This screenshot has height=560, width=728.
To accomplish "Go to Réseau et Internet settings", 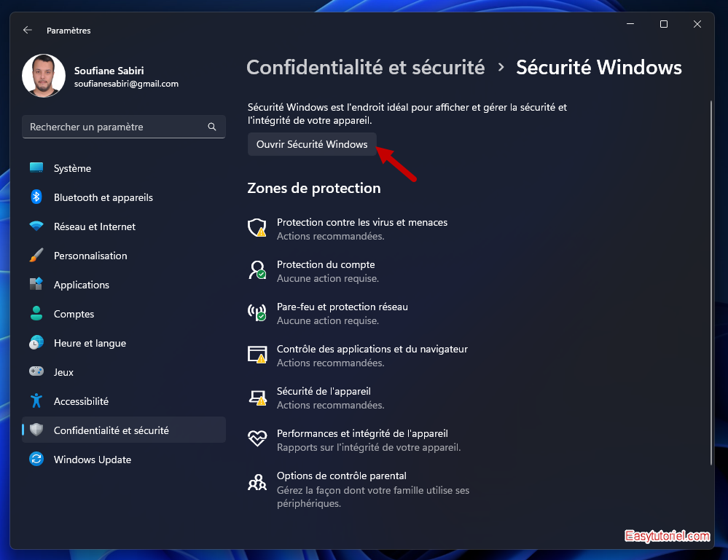I will (x=94, y=226).
